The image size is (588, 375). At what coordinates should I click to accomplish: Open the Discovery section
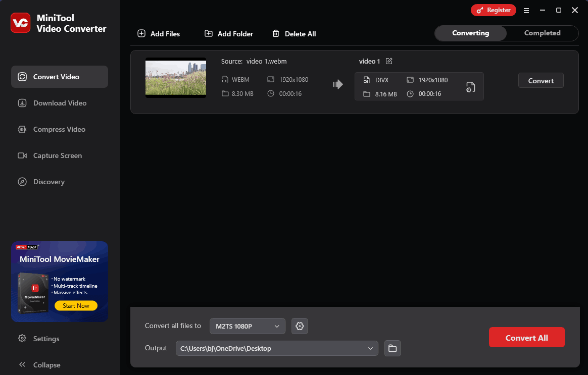[60, 182]
